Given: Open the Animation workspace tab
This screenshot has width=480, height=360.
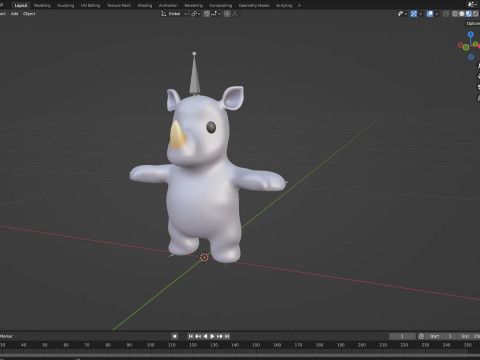Looking at the screenshot, I should point(168,5).
